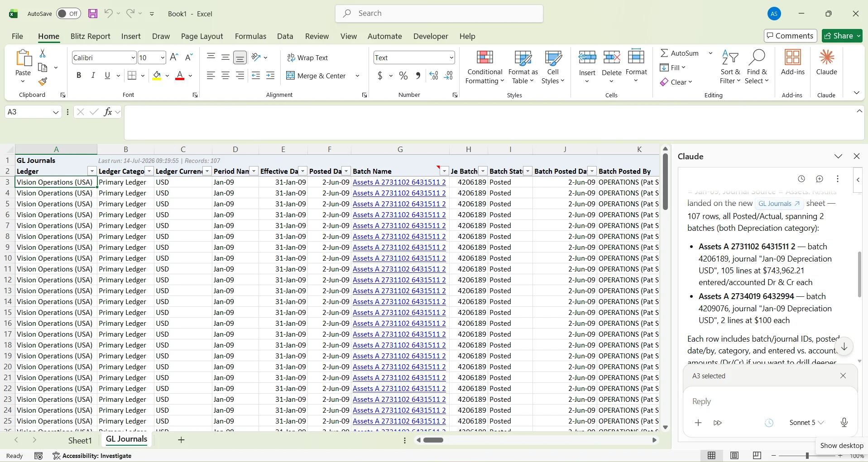868x462 pixels.
Task: Toggle Bottom Align vertical alignment
Action: pyautogui.click(x=240, y=57)
